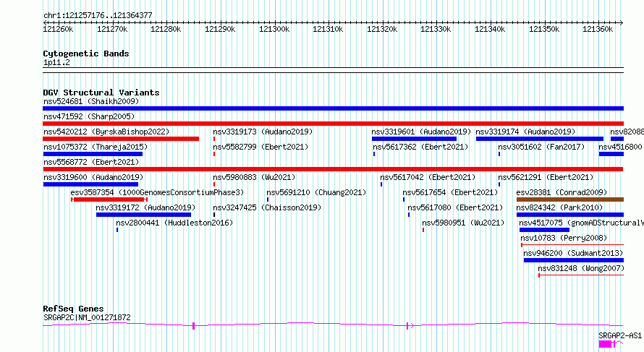Screen dimensions: 644x352
Task: Open nsv10783 (Perry2008) label
Action: point(564,238)
